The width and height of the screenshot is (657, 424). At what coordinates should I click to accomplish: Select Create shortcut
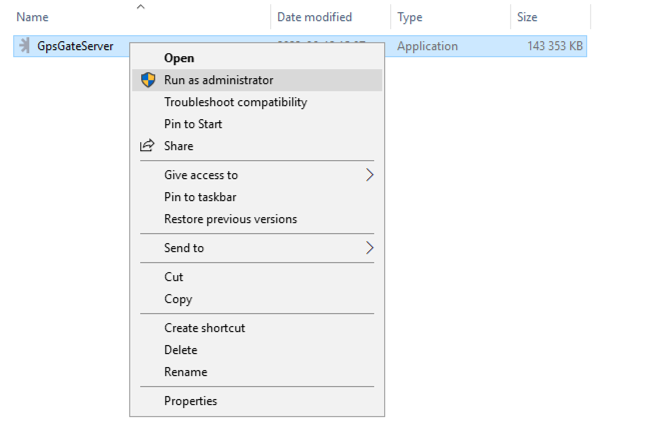pyautogui.click(x=257, y=328)
